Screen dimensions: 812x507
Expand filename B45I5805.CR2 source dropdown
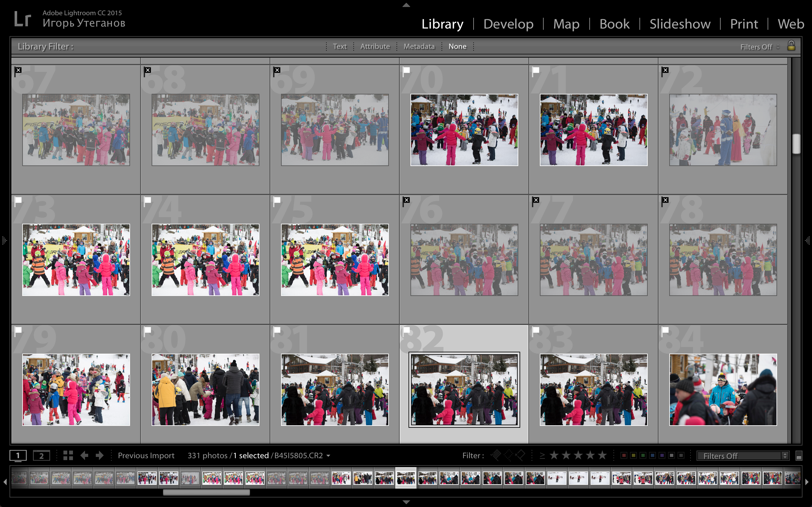click(328, 456)
